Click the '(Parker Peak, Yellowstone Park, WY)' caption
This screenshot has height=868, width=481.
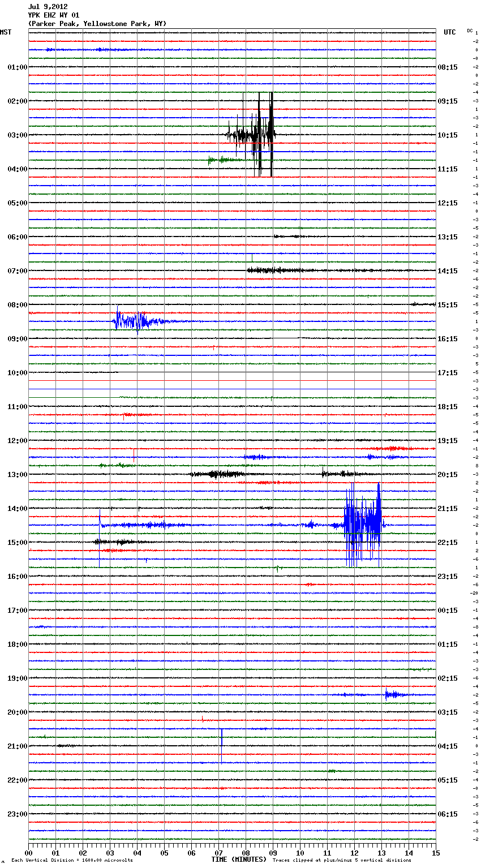point(97,24)
